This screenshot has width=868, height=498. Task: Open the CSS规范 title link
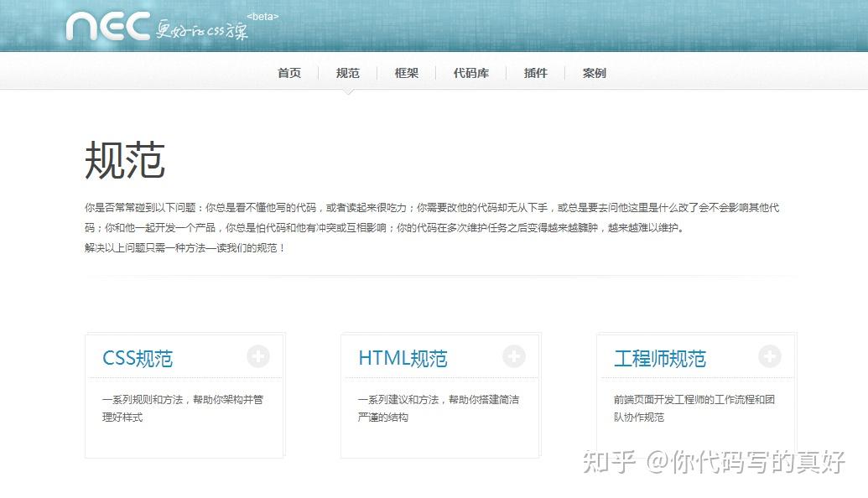coord(138,359)
